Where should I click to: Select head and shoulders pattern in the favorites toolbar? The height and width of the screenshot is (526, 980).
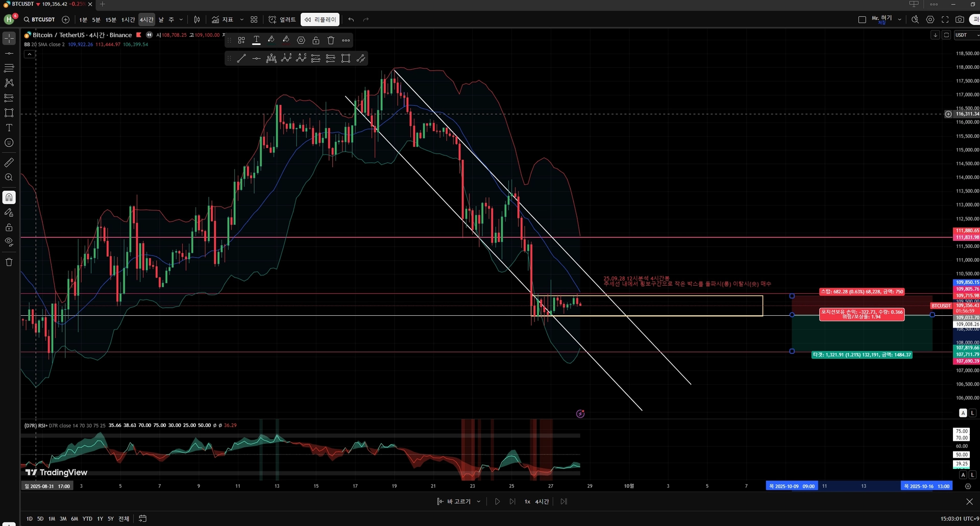pos(271,59)
